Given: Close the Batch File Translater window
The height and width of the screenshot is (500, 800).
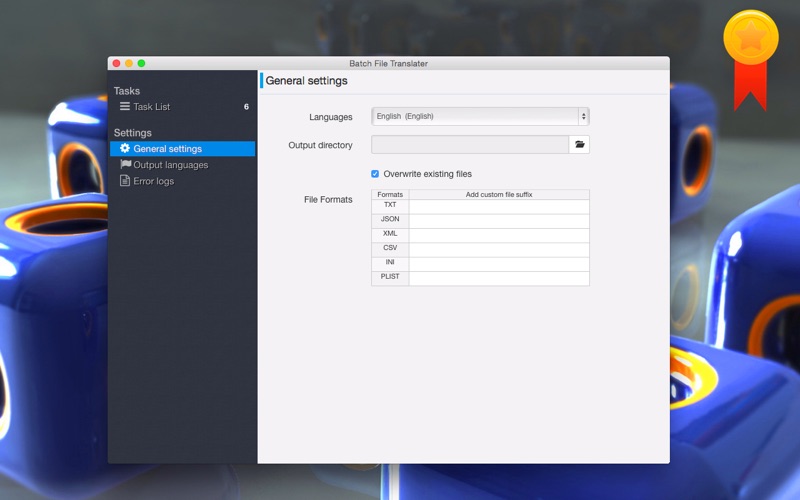Looking at the screenshot, I should coord(116,63).
